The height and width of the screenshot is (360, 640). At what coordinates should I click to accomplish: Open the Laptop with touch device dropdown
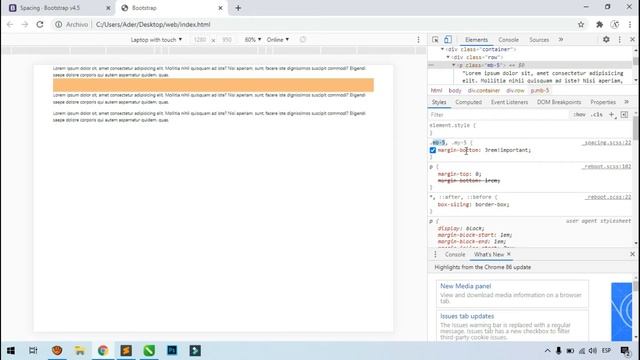click(x=156, y=40)
